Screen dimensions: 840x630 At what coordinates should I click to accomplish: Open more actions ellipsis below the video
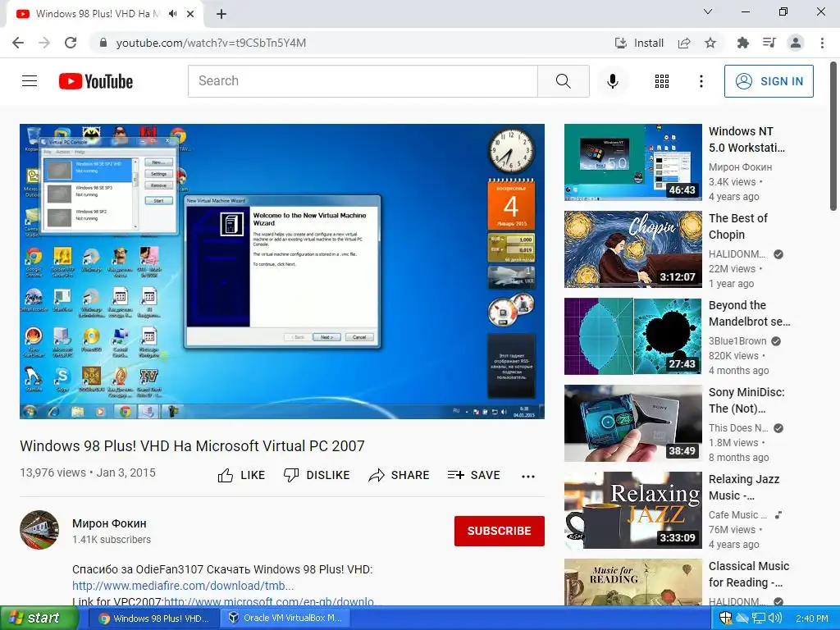pyautogui.click(x=527, y=477)
